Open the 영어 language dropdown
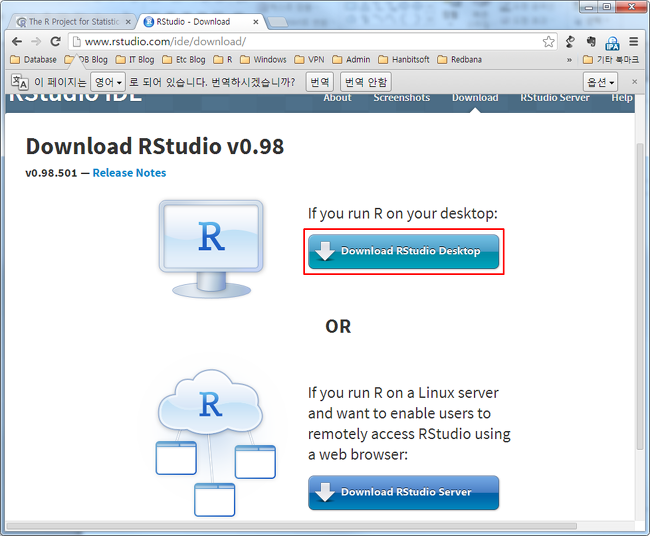Image resolution: width=650 pixels, height=536 pixels. (x=108, y=82)
